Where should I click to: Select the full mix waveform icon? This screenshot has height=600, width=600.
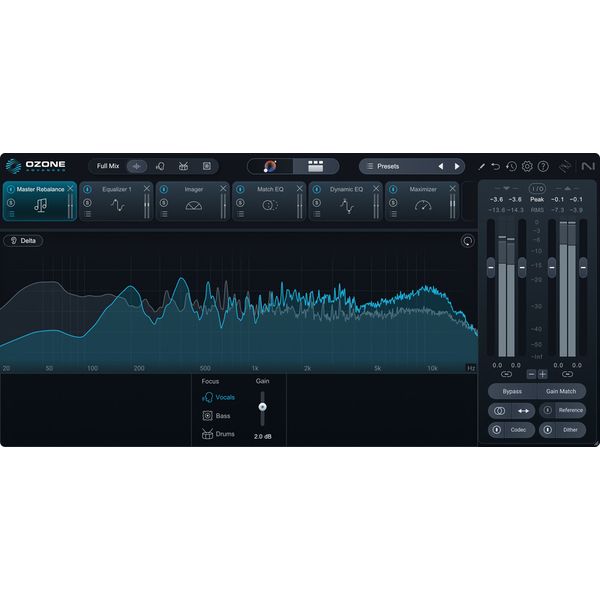[x=137, y=166]
